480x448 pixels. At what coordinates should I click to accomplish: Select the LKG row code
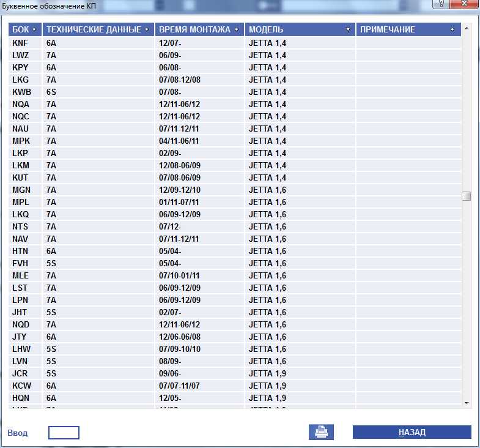[21, 80]
